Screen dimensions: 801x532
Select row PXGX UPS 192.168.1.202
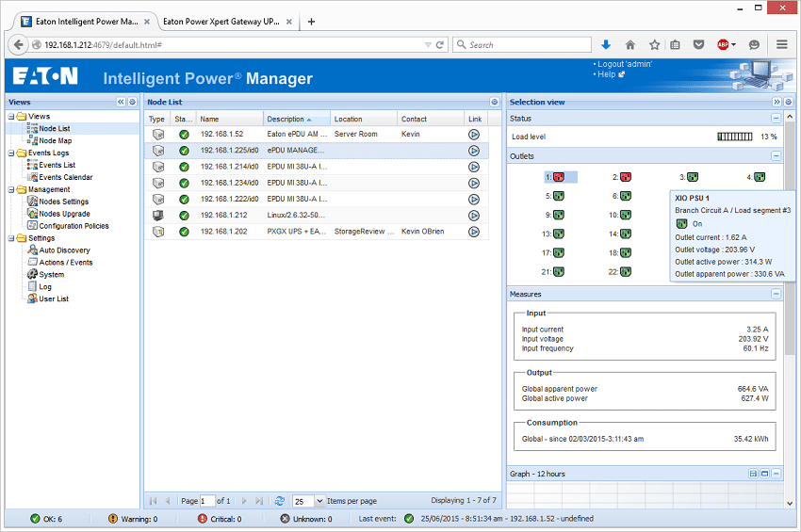point(317,232)
